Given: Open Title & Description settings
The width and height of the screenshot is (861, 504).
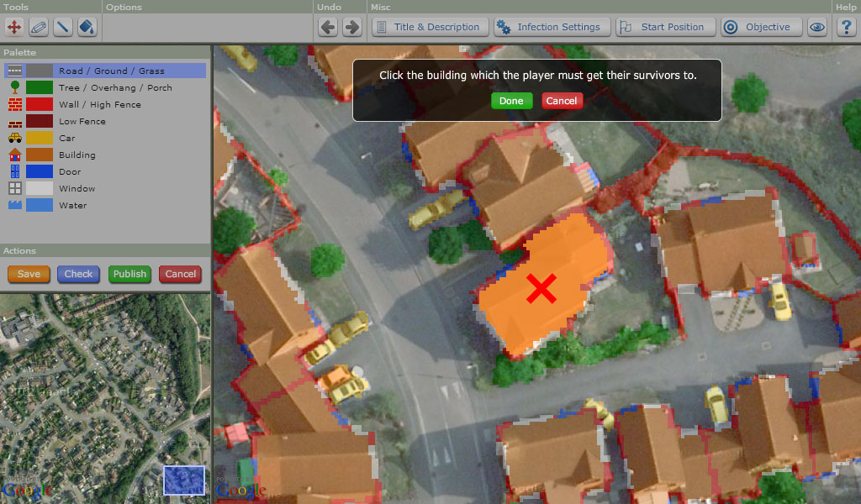Looking at the screenshot, I should click(430, 27).
